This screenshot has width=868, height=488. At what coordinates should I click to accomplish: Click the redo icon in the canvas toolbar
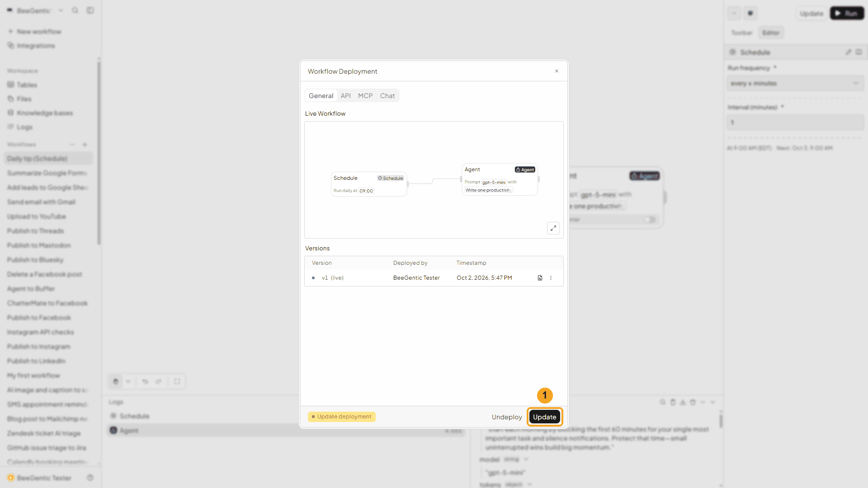coord(159,381)
